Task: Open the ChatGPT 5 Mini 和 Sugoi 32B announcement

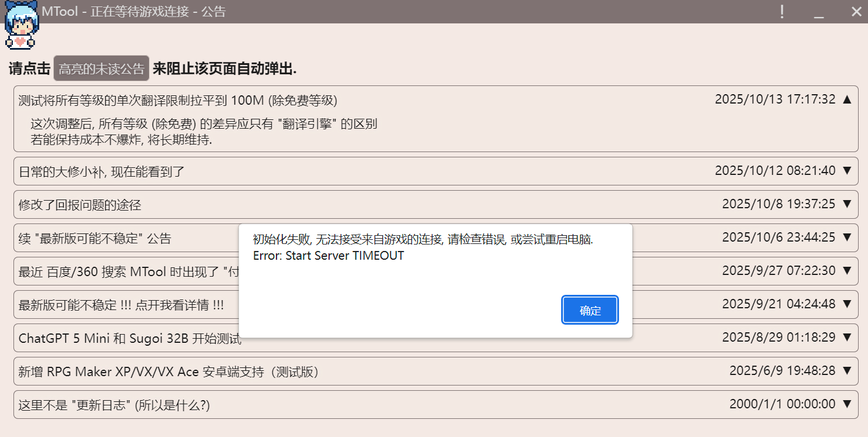Action: (x=130, y=338)
